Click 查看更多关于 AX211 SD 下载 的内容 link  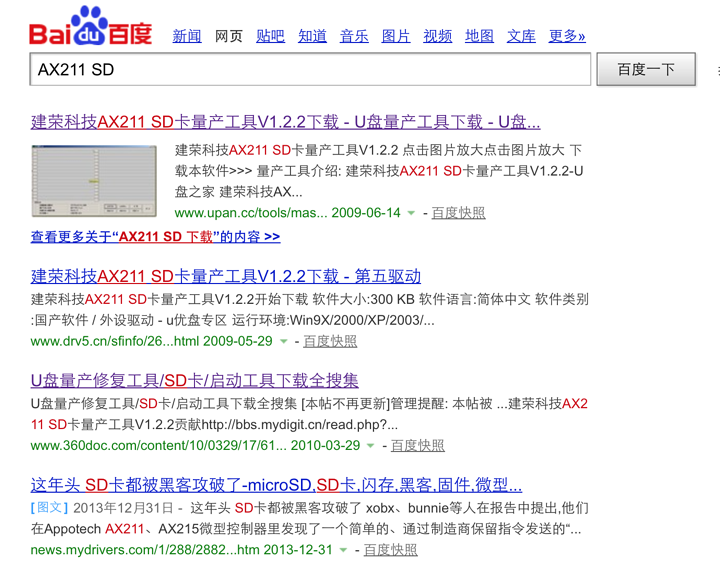pos(155,237)
